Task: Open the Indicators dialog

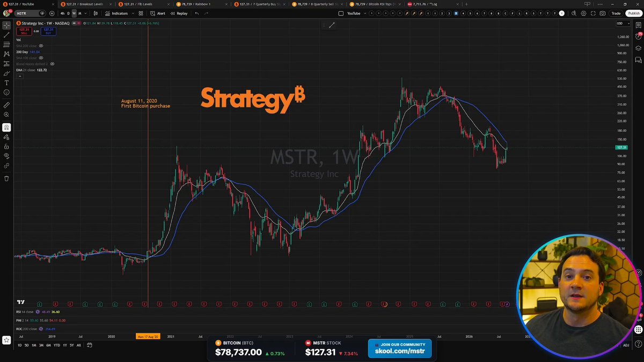Action: tap(116, 13)
